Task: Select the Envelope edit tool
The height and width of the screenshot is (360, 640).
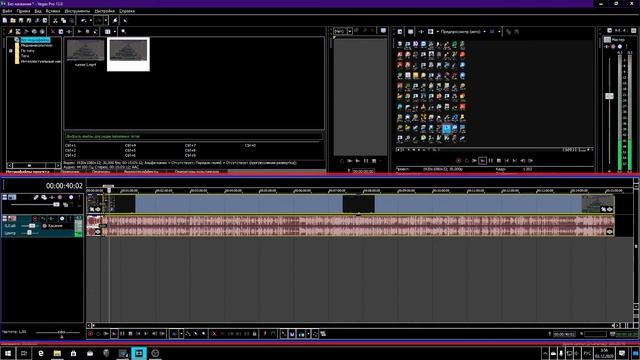Action: click(188, 334)
